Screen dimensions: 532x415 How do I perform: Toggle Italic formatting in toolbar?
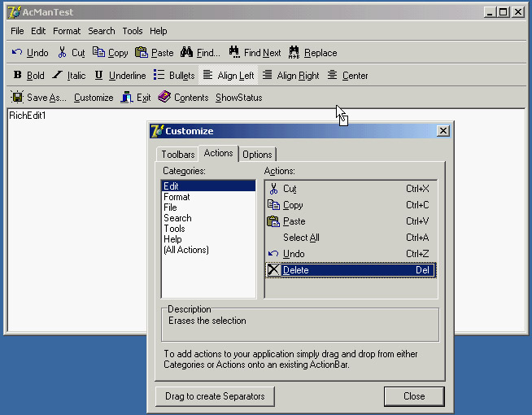(x=57, y=76)
